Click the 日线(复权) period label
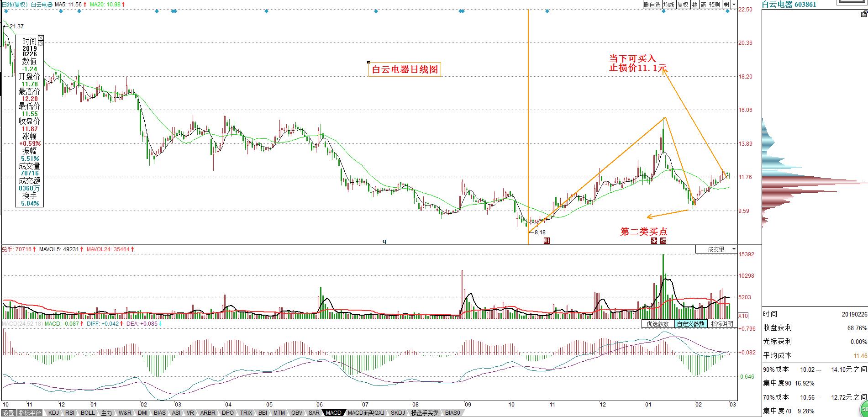868x417 pixels. click(x=15, y=4)
